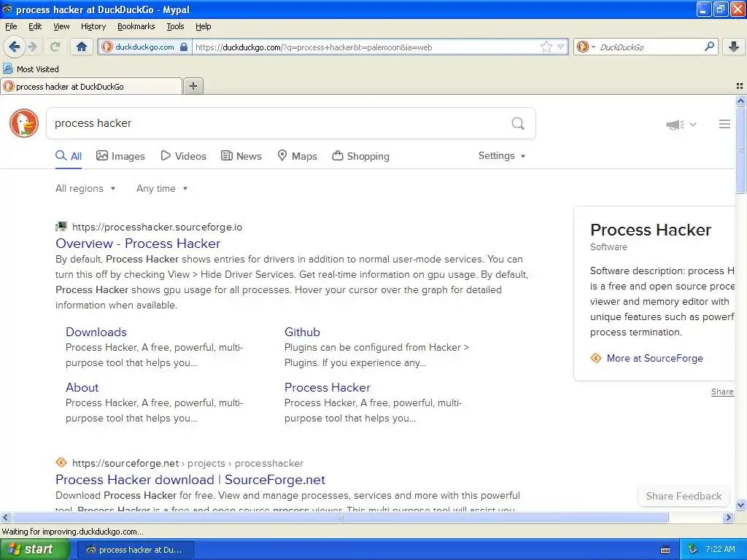747x560 pixels.
Task: Click the duckduckgo.com site identity label
Action: pos(144,47)
